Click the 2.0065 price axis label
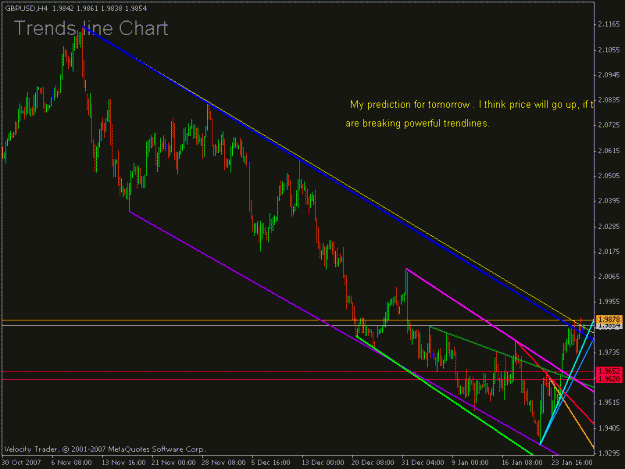This screenshot has width=625, height=469. 609,277
